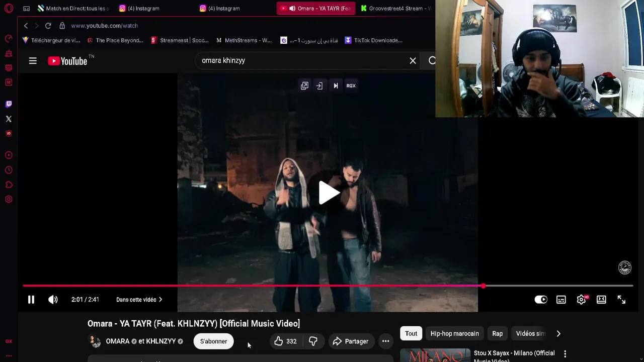
Task: Open 'Téléchargeur de vi...' bookmark
Action: [x=51, y=40]
